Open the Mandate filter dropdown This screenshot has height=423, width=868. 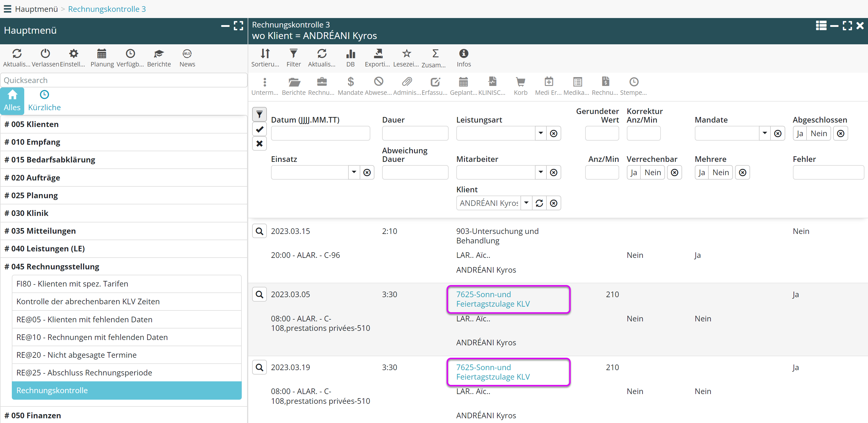(x=764, y=133)
